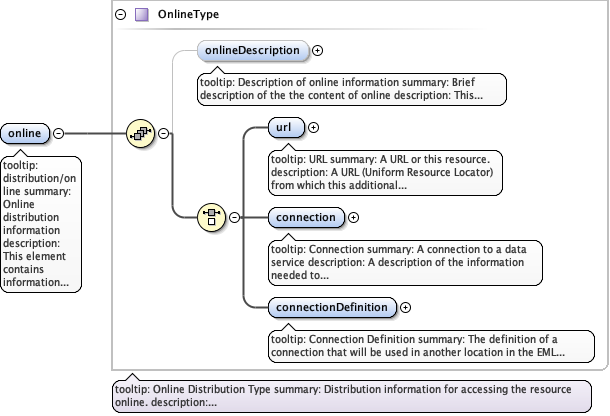
Task: Click the purple OnlineType complex type icon
Action: click(142, 15)
